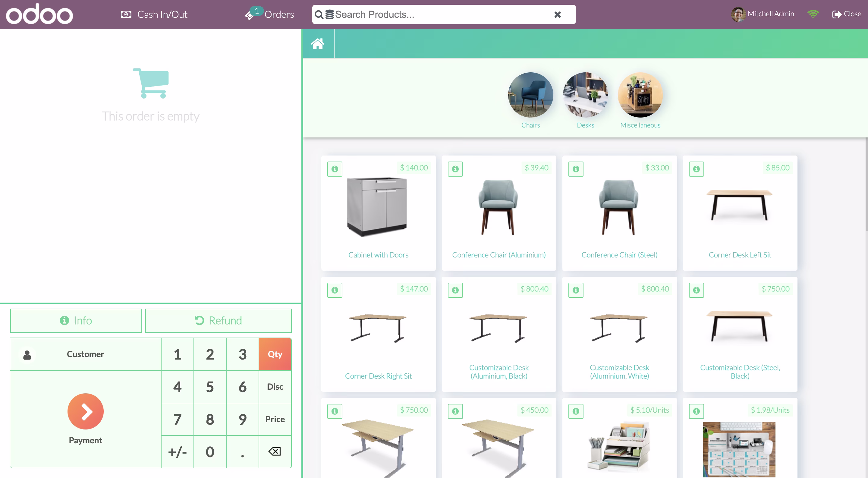Open info icon on the $450.00 desk

coord(455,411)
